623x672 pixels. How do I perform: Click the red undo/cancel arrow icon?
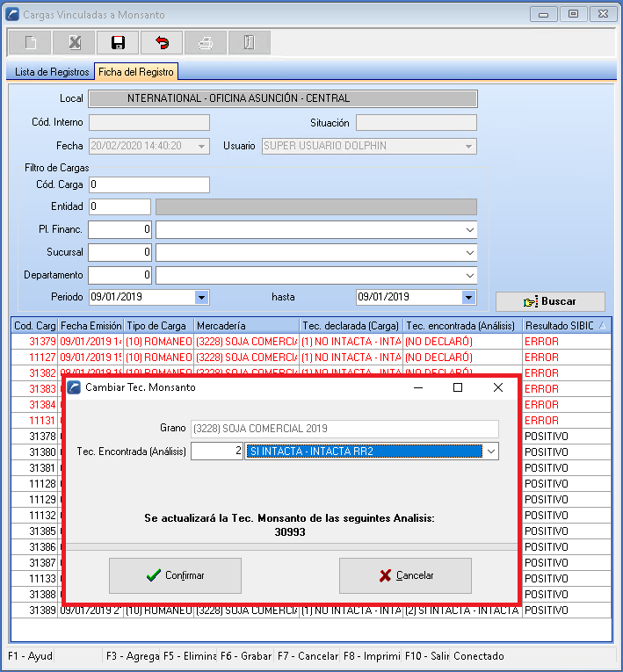point(162,42)
